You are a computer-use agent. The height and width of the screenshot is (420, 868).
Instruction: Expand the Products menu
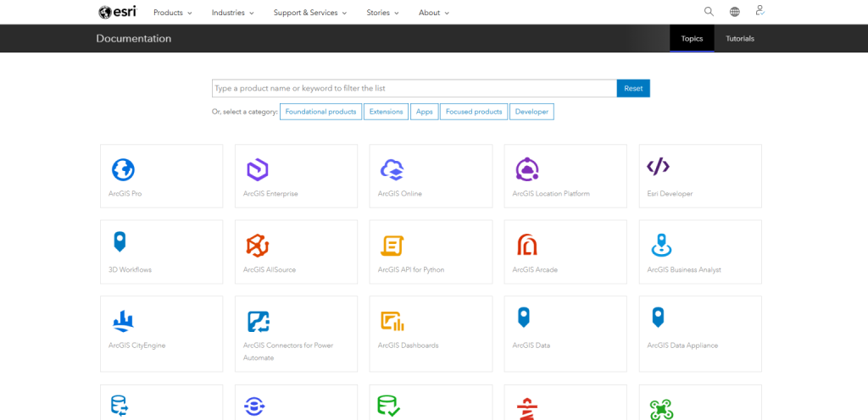point(173,13)
